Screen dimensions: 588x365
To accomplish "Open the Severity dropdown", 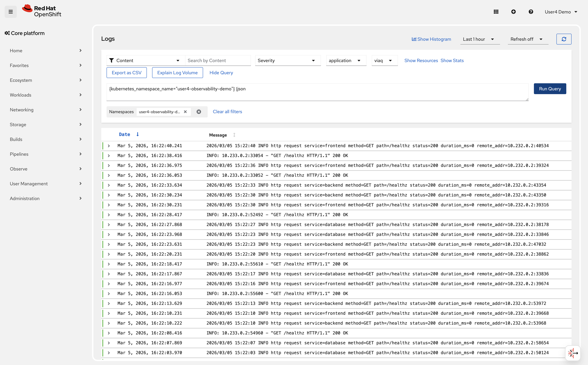I will pos(287,60).
